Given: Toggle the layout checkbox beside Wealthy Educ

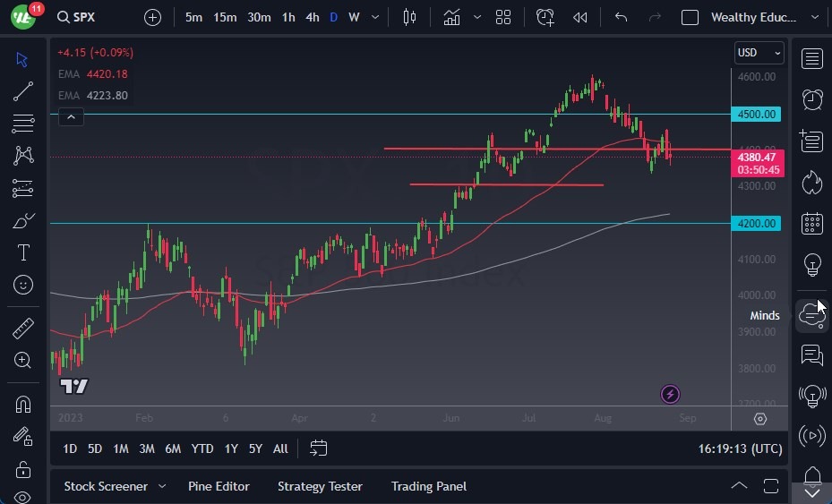Looking at the screenshot, I should click(x=690, y=17).
